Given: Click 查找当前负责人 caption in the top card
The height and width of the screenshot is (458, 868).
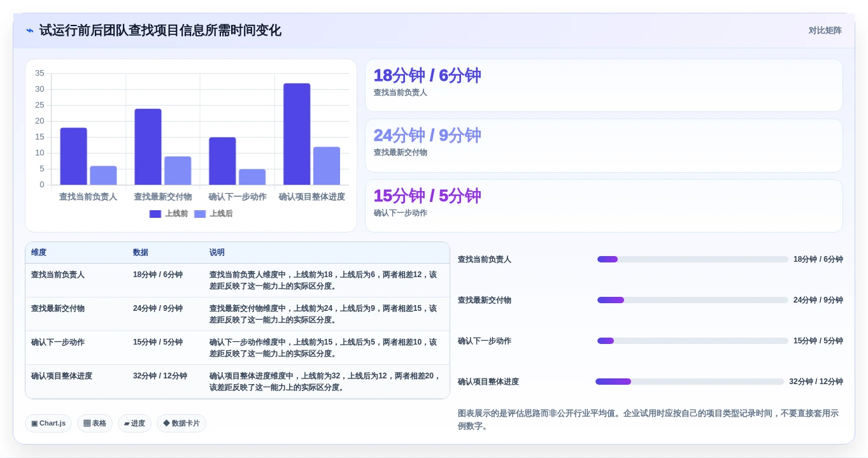Looking at the screenshot, I should coord(401,93).
